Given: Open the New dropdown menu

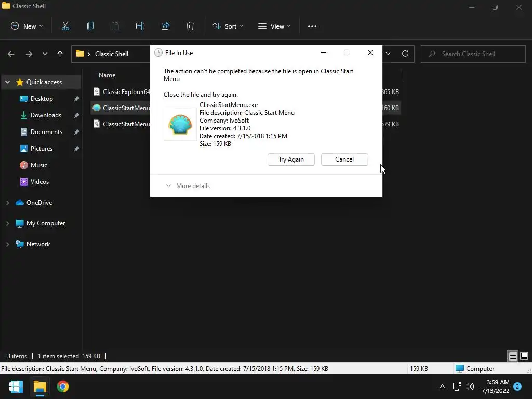Looking at the screenshot, I should (x=27, y=26).
